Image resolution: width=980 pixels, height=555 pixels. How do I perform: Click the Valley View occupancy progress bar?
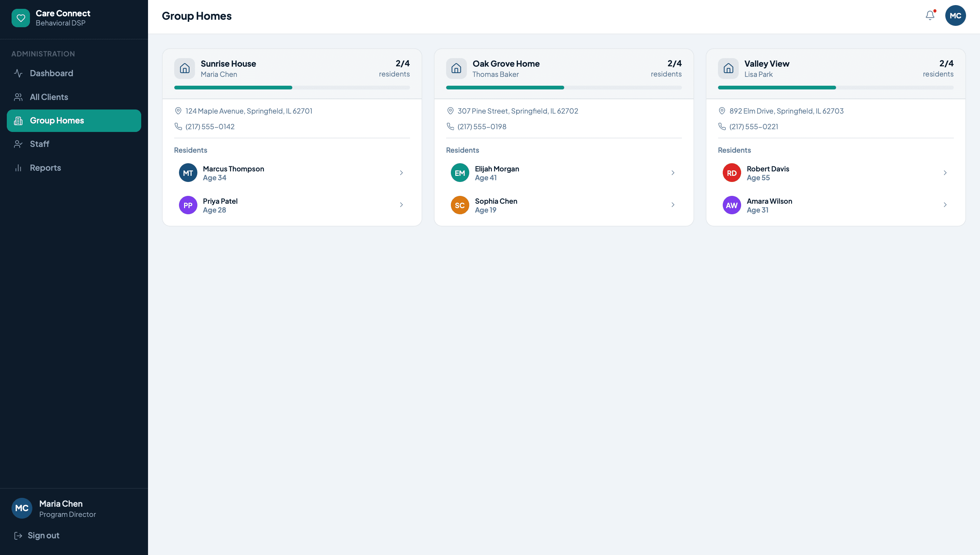pos(836,88)
